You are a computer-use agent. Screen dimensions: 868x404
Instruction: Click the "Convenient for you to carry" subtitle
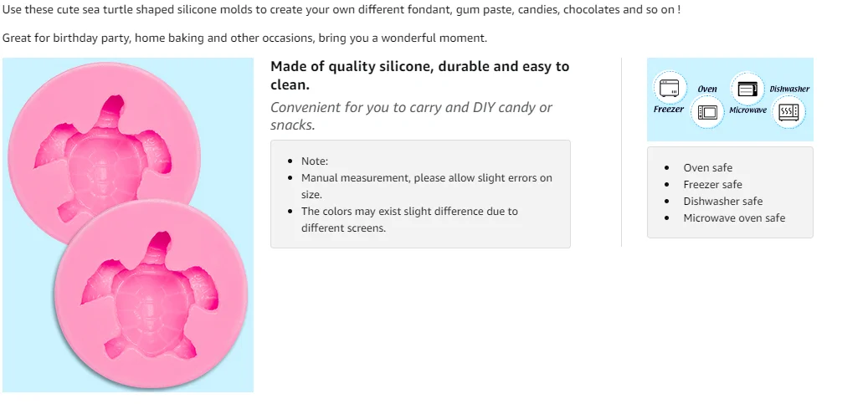(x=411, y=116)
